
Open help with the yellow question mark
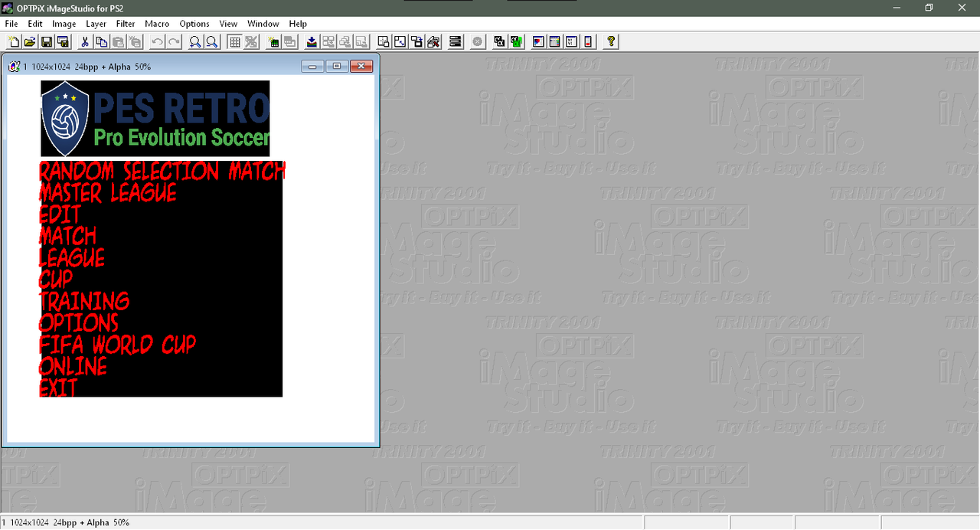[x=610, y=42]
